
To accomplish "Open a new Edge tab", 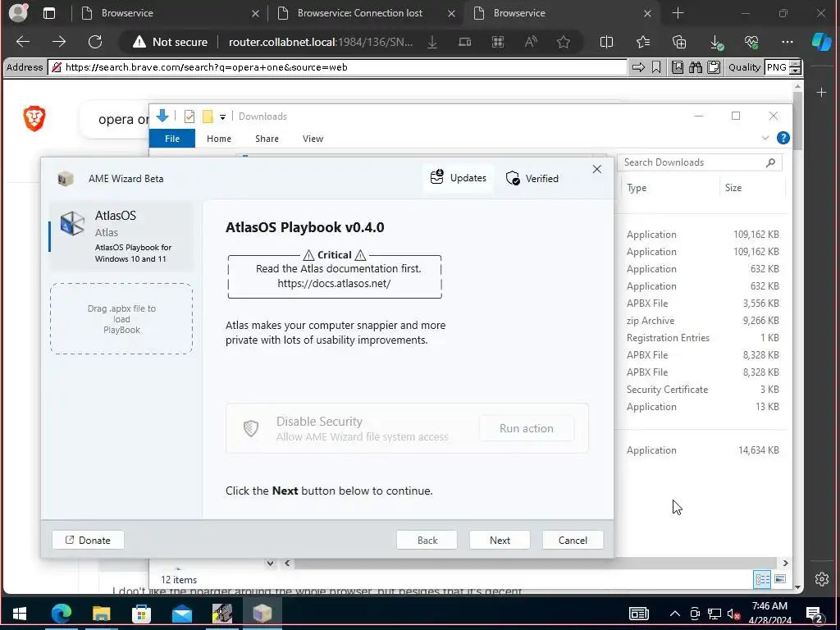I will tap(678, 13).
